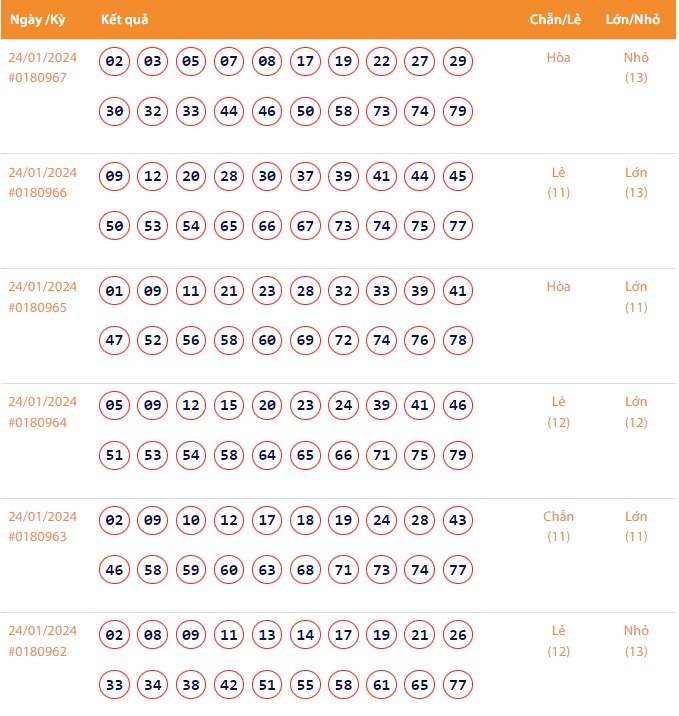Select ball 01 in draw #0180965
This screenshot has width=679, height=716.
tap(115, 292)
